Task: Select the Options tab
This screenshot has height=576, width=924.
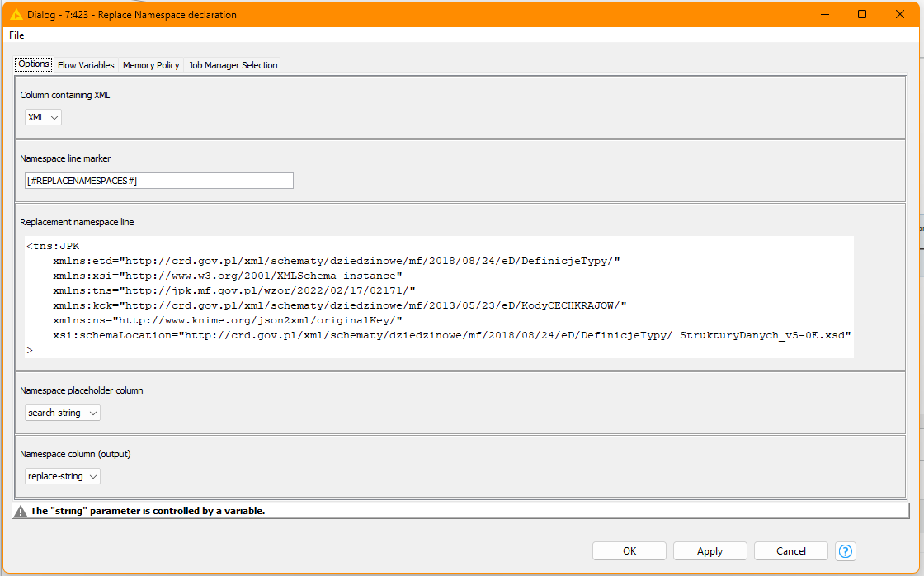Action: point(34,64)
